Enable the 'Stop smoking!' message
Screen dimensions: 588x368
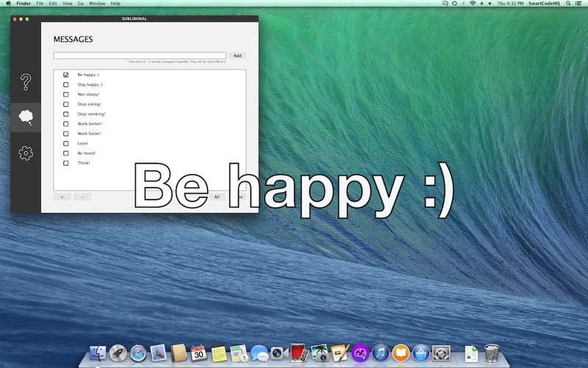(65, 114)
